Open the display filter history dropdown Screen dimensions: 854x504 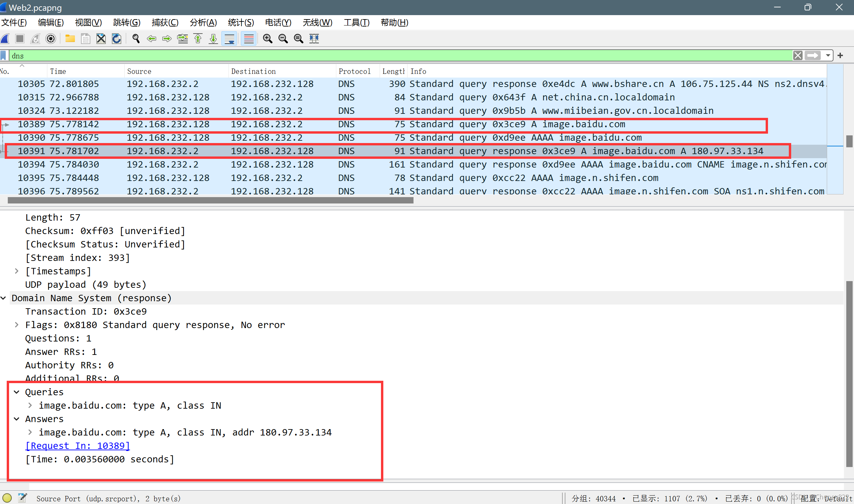[x=828, y=55]
